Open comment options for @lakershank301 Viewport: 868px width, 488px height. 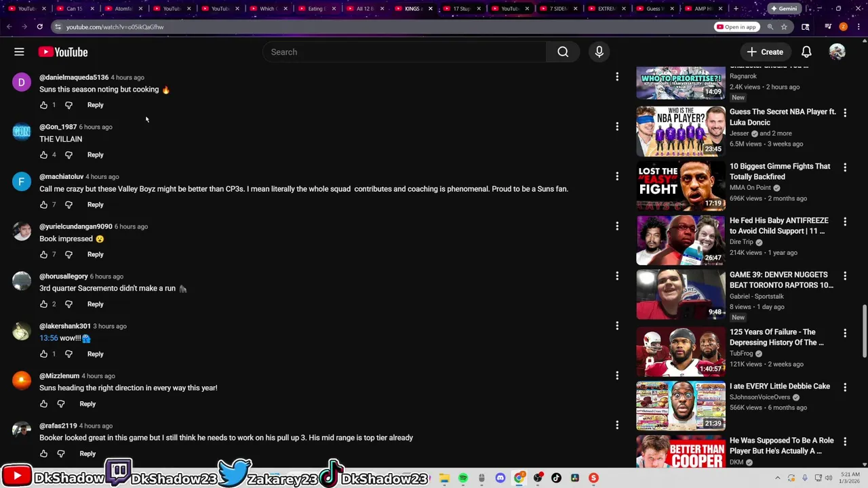(617, 326)
